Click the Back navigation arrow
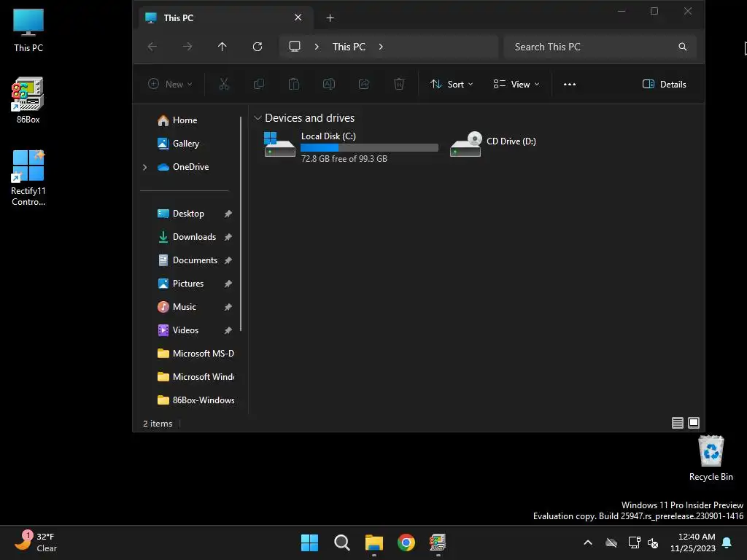This screenshot has width=747, height=560. 152,47
